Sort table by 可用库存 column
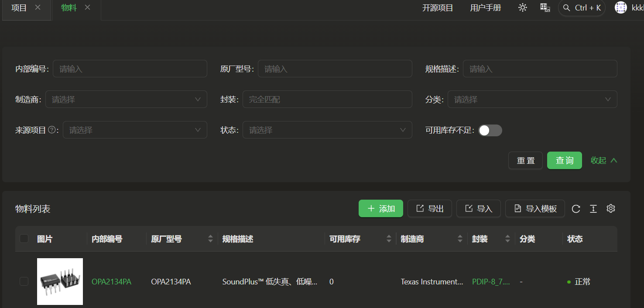644x308 pixels. click(389, 239)
